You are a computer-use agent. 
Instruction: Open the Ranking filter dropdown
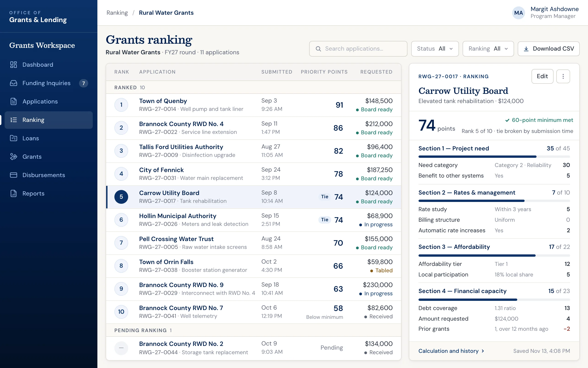pyautogui.click(x=488, y=49)
